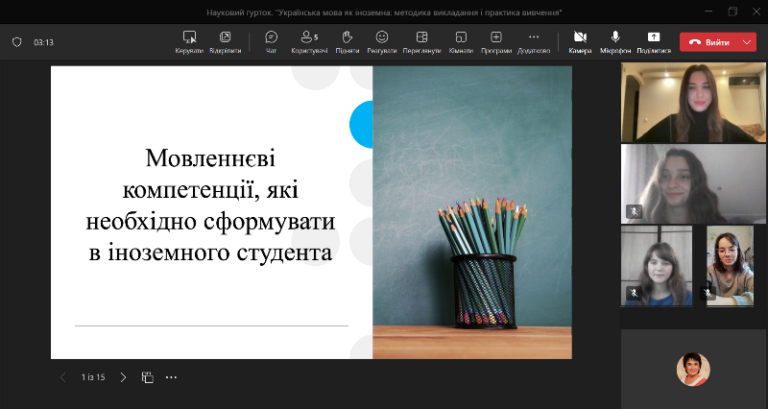768x409 pixels.
Task: Maximize the Teams meeting window
Action: pyautogui.click(x=733, y=12)
